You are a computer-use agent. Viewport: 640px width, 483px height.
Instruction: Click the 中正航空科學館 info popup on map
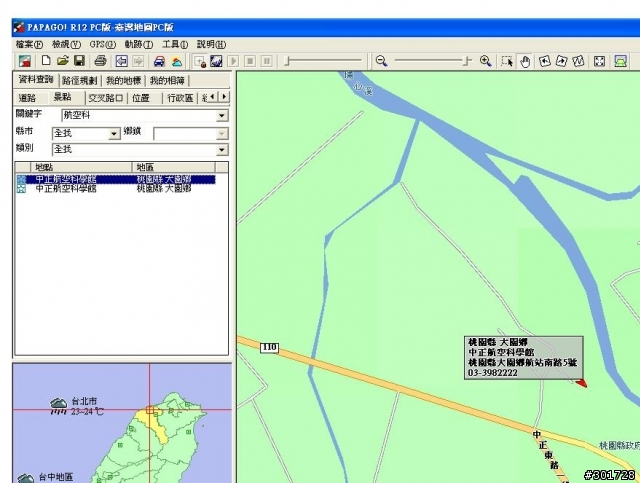[524, 358]
